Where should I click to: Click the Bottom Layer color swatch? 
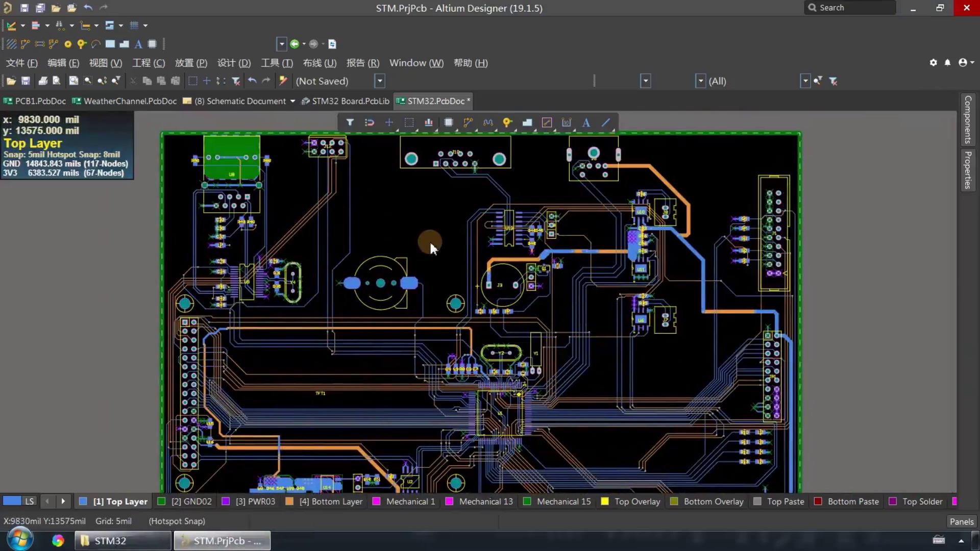click(289, 502)
